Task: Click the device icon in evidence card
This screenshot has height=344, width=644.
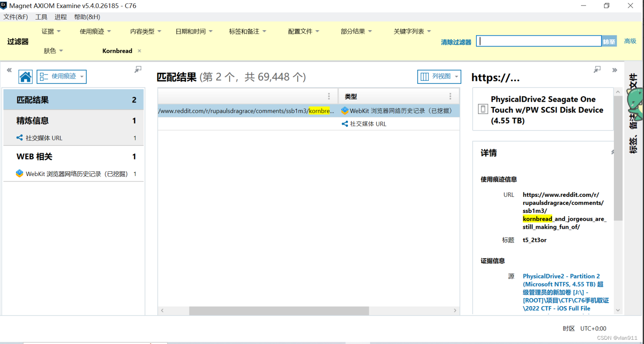Action: click(483, 109)
